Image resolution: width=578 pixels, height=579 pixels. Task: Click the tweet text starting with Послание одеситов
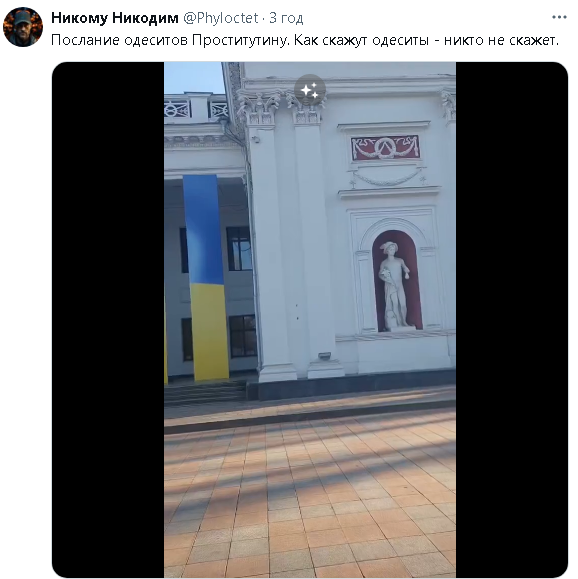point(305,40)
